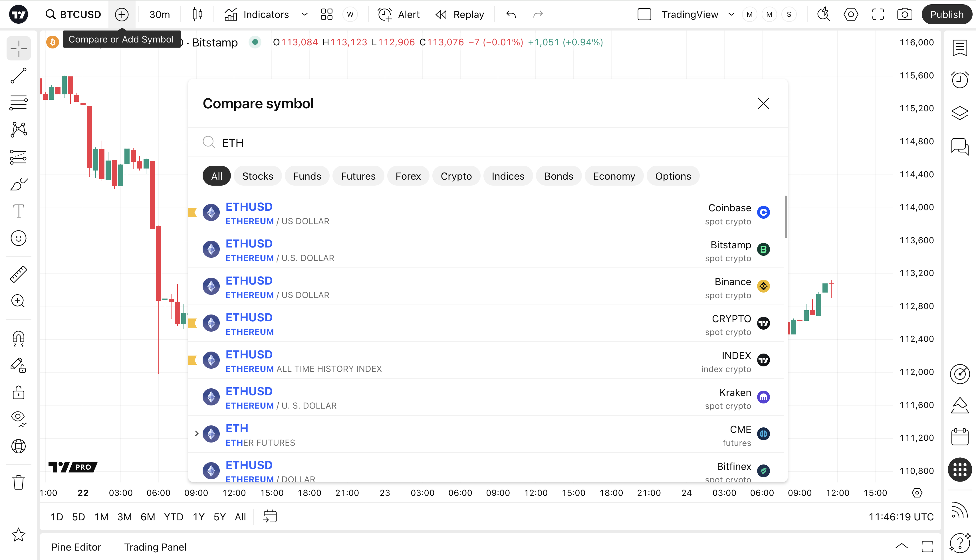Open the Layout setup grid icon
Image resolution: width=976 pixels, height=560 pixels.
[326, 15]
